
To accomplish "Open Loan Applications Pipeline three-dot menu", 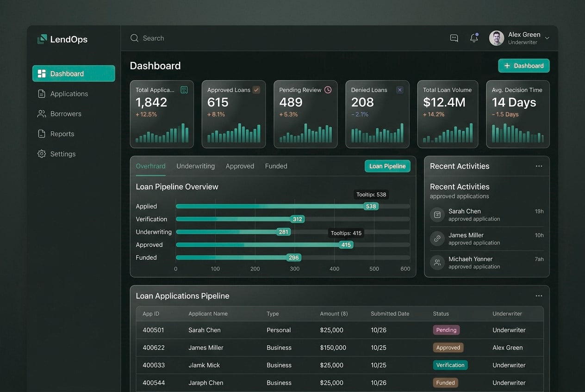I will tap(539, 296).
